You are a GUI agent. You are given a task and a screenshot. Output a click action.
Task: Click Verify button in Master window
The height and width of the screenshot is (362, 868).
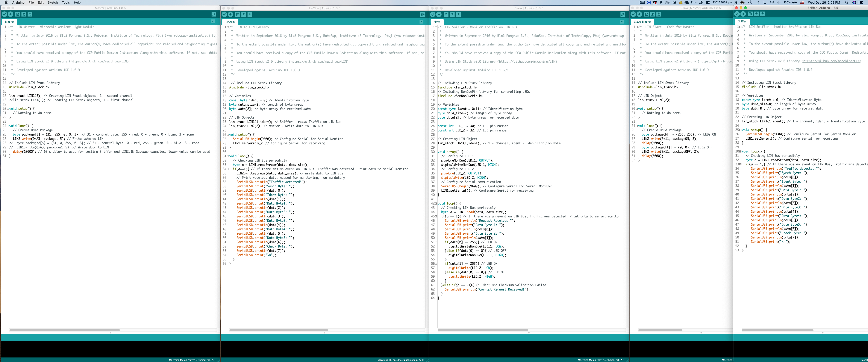(4, 14)
